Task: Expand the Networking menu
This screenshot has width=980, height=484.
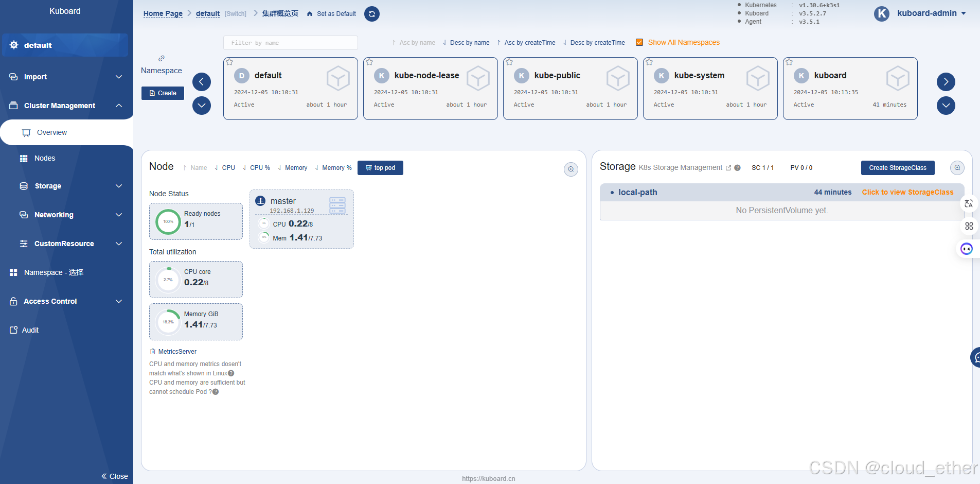Action: tap(66, 215)
